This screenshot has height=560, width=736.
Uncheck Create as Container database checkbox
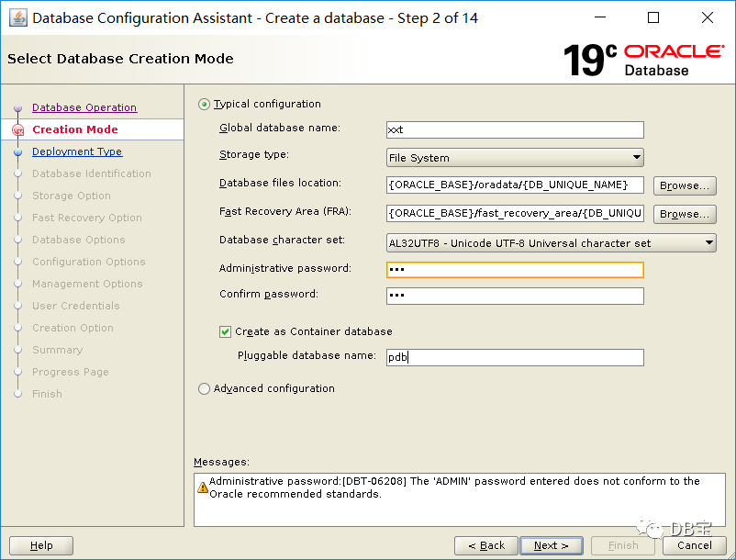(x=225, y=332)
